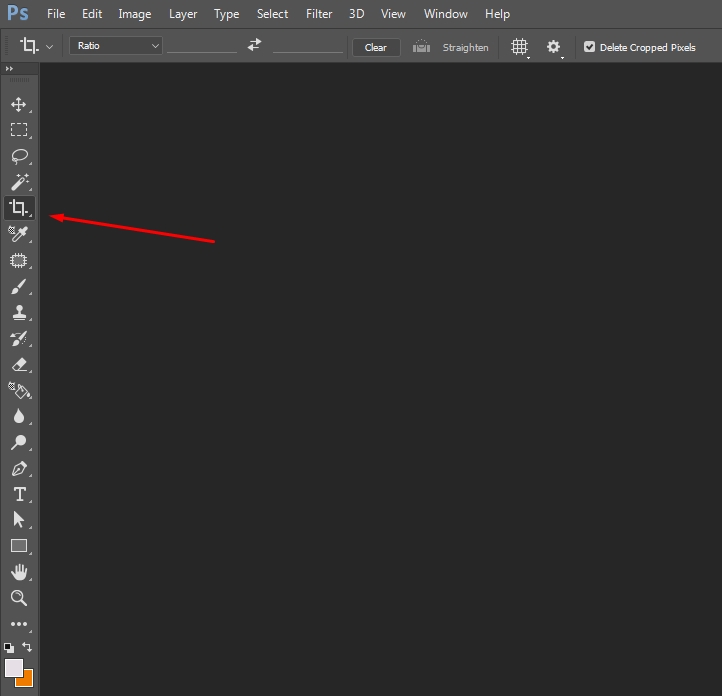The width and height of the screenshot is (722, 696).
Task: Swap foreground and background colors
Action: (27, 647)
